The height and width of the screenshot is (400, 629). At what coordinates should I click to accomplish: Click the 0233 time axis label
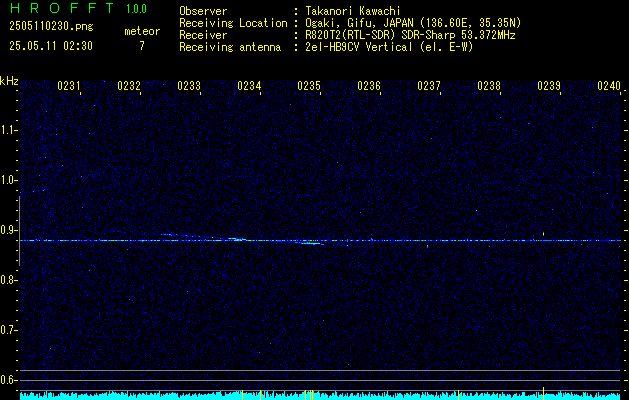tap(189, 86)
